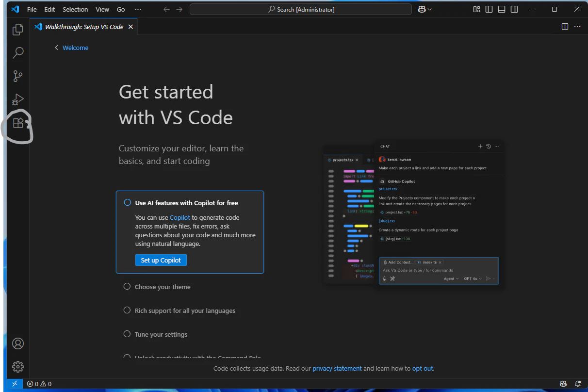Click the Set up Copilot button
The width and height of the screenshot is (588, 392).
pos(161,260)
